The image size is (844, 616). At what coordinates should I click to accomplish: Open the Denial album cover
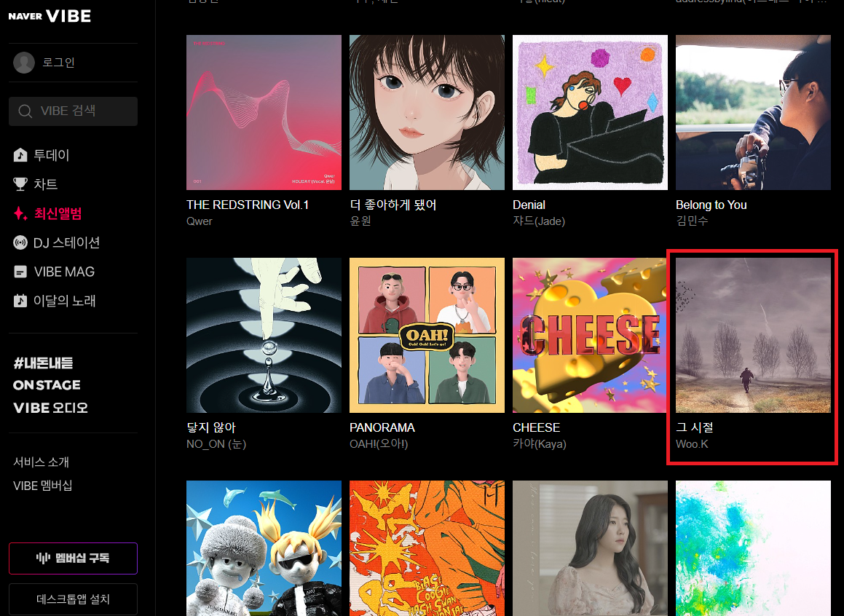point(590,112)
